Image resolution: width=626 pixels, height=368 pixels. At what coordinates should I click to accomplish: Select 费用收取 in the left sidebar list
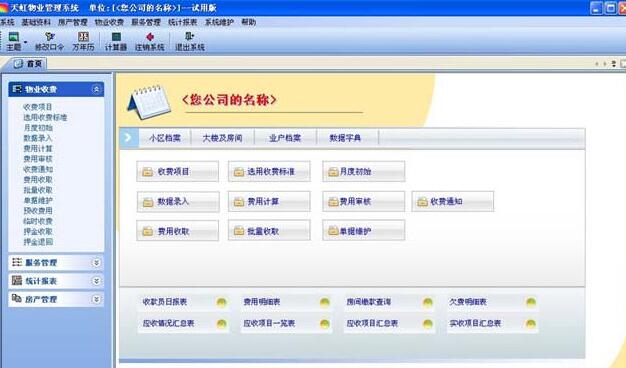click(38, 180)
